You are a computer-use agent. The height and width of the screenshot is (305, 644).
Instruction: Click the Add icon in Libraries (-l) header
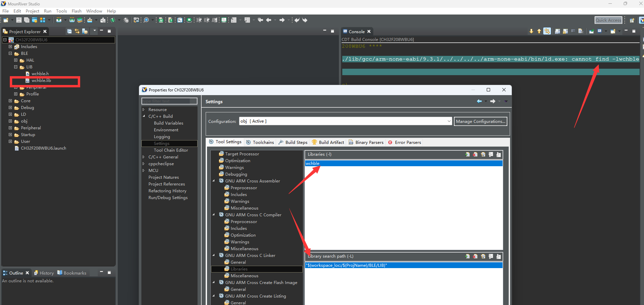467,154
